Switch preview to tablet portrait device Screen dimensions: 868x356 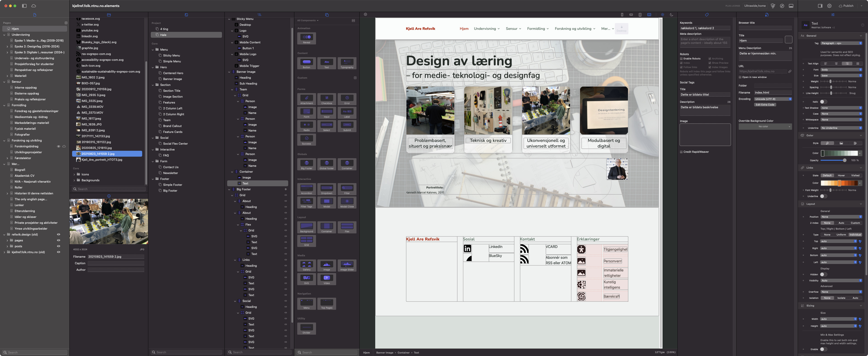(640, 15)
